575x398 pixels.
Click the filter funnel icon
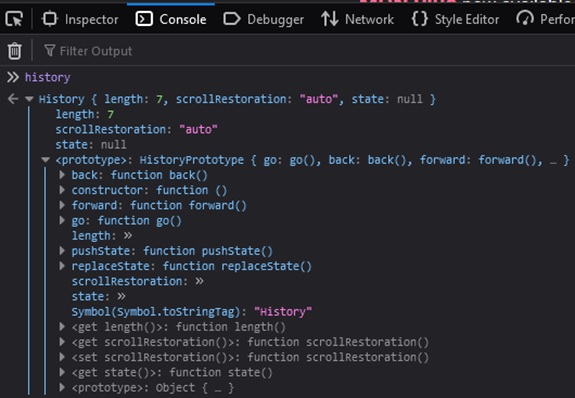click(50, 50)
